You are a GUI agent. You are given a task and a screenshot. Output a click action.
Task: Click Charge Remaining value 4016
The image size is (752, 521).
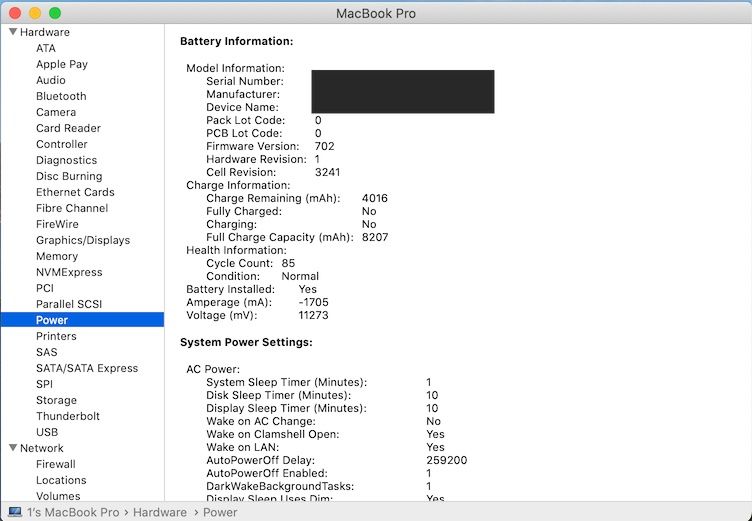[375, 198]
